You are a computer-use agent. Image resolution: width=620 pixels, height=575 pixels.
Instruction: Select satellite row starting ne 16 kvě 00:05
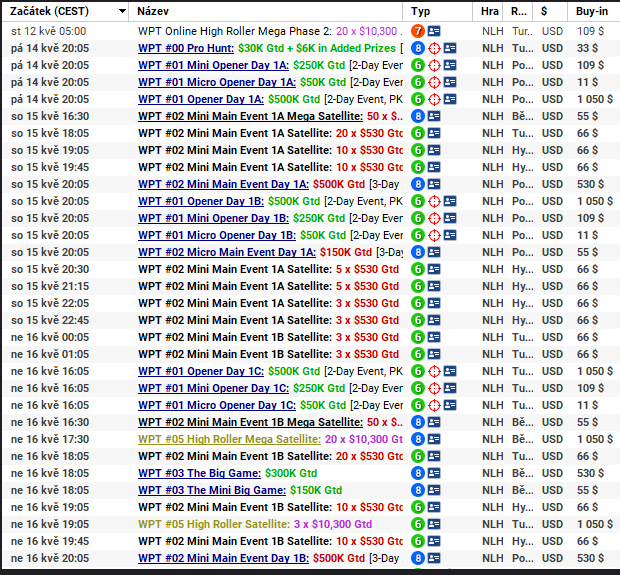pyautogui.click(x=311, y=337)
